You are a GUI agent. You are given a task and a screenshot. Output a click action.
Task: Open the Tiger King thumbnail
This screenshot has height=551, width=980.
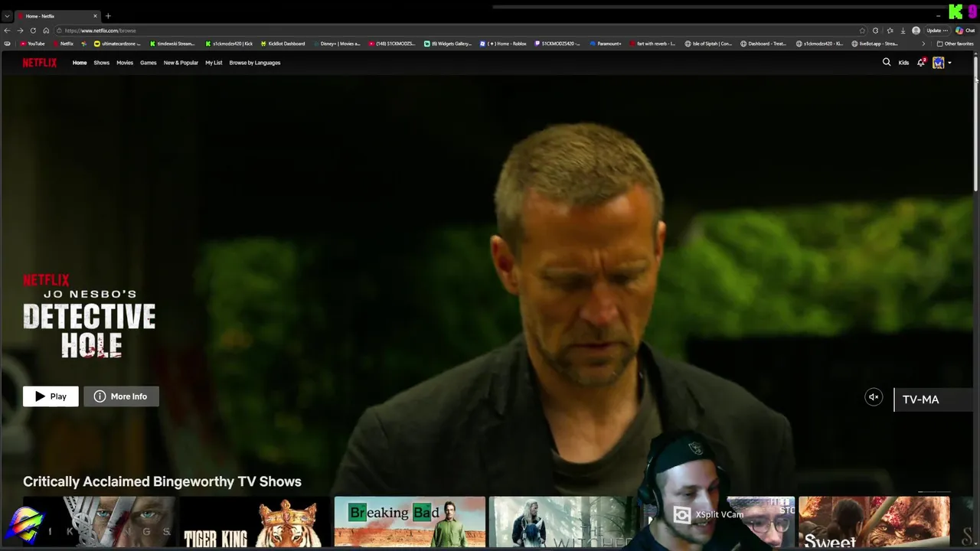click(254, 522)
